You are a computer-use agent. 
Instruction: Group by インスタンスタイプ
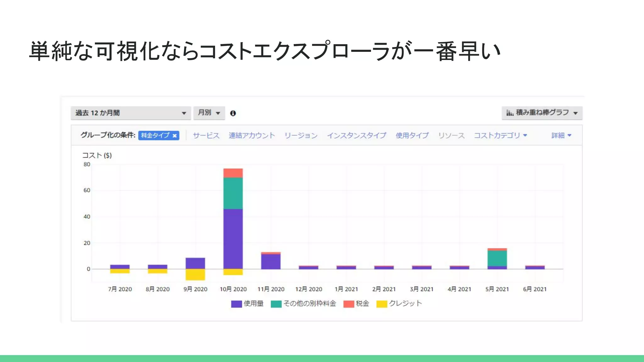[x=357, y=135]
